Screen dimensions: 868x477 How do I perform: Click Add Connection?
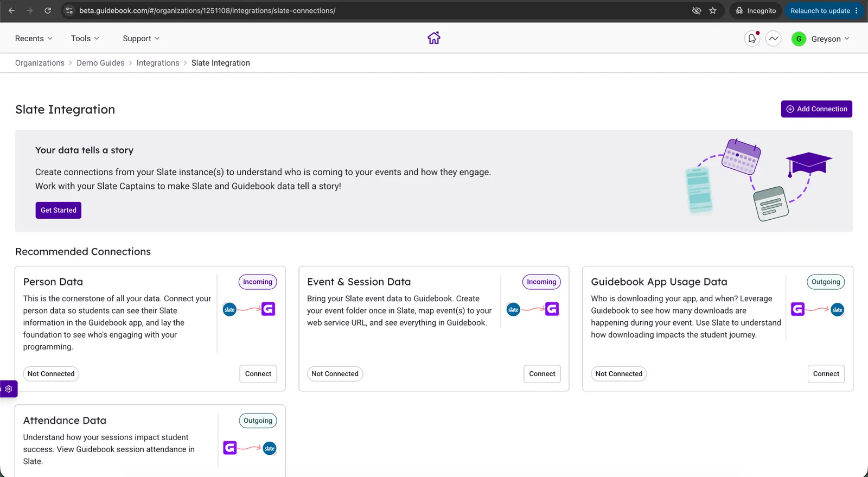pyautogui.click(x=816, y=109)
